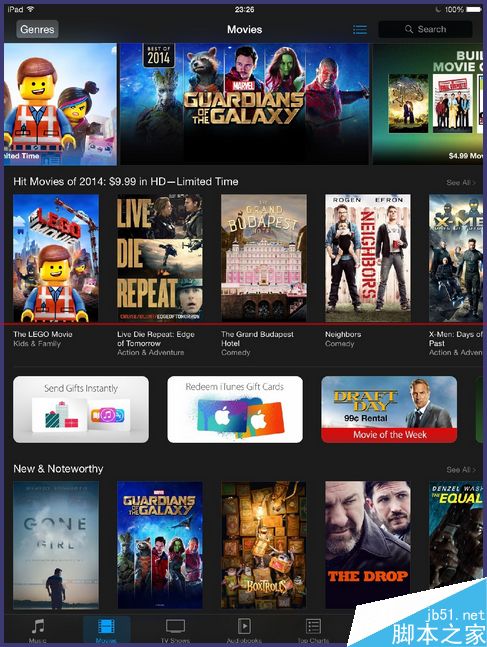Open the Audiobooks tab icon
The height and width of the screenshot is (647, 487).
click(x=244, y=626)
